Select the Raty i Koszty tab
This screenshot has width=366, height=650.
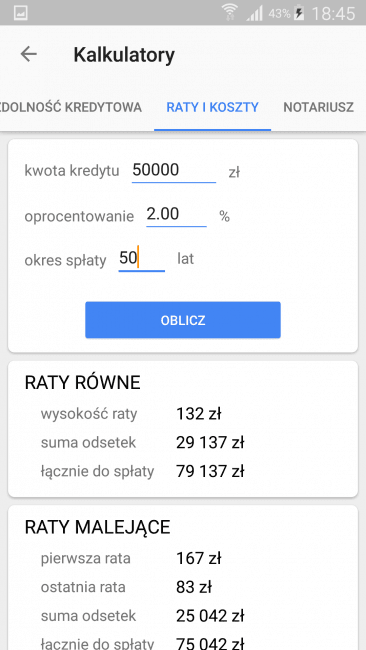[213, 107]
